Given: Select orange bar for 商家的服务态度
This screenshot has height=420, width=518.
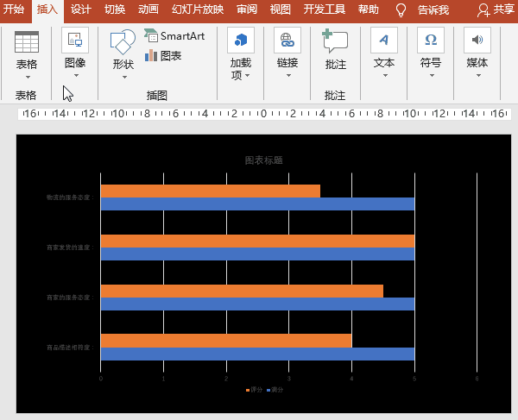Looking at the screenshot, I should tap(242, 291).
